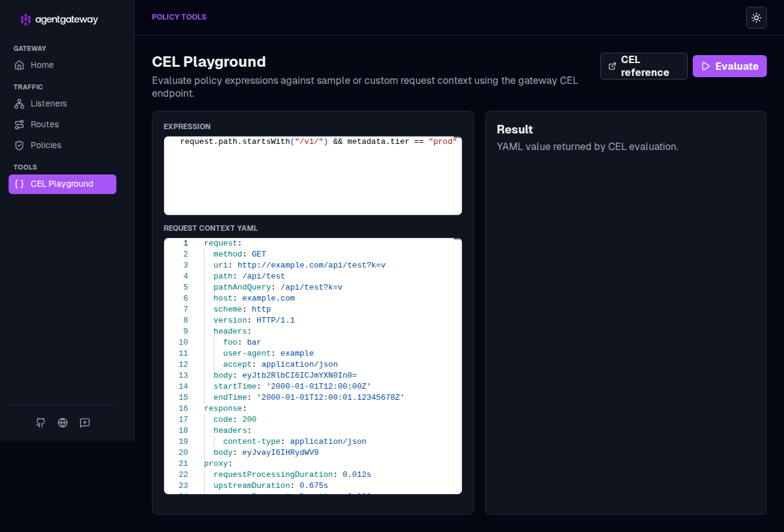Viewport: 784px width, 532px height.
Task: Click the external-link icon on CEL reference
Action: [612, 66]
